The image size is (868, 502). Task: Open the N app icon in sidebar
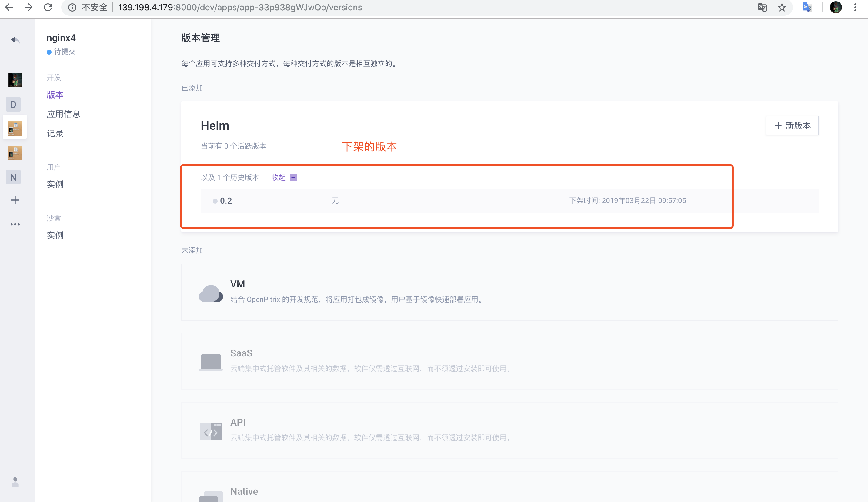(13, 177)
